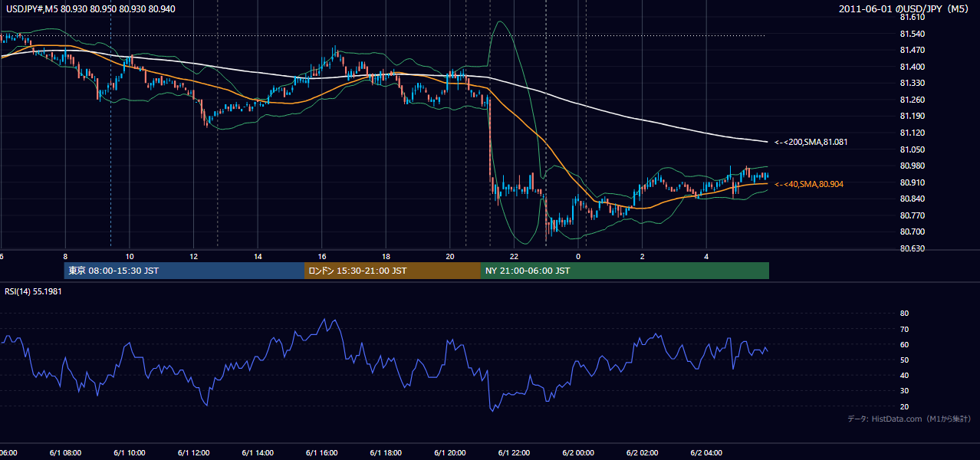Image resolution: width=980 pixels, height=460 pixels.
Task: Click the London 15:30-21:00 JST session bar
Action: pyautogui.click(x=393, y=271)
